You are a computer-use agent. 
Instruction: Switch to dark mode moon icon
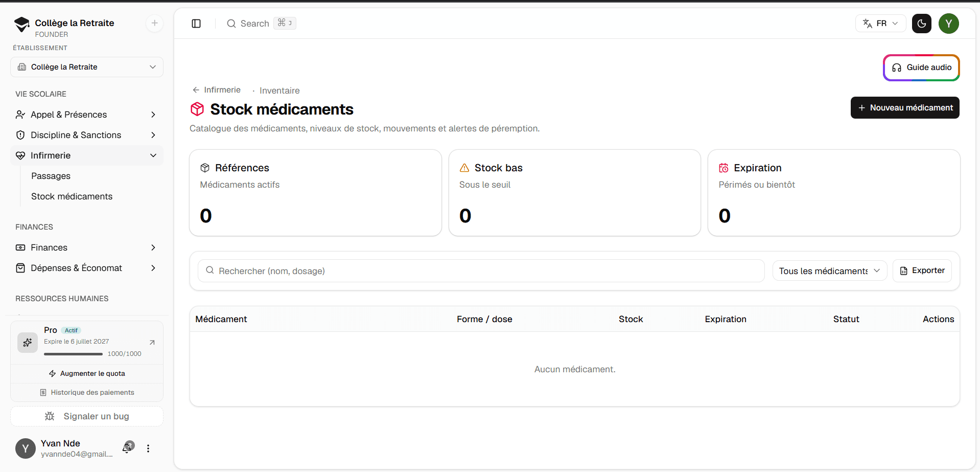click(x=922, y=24)
